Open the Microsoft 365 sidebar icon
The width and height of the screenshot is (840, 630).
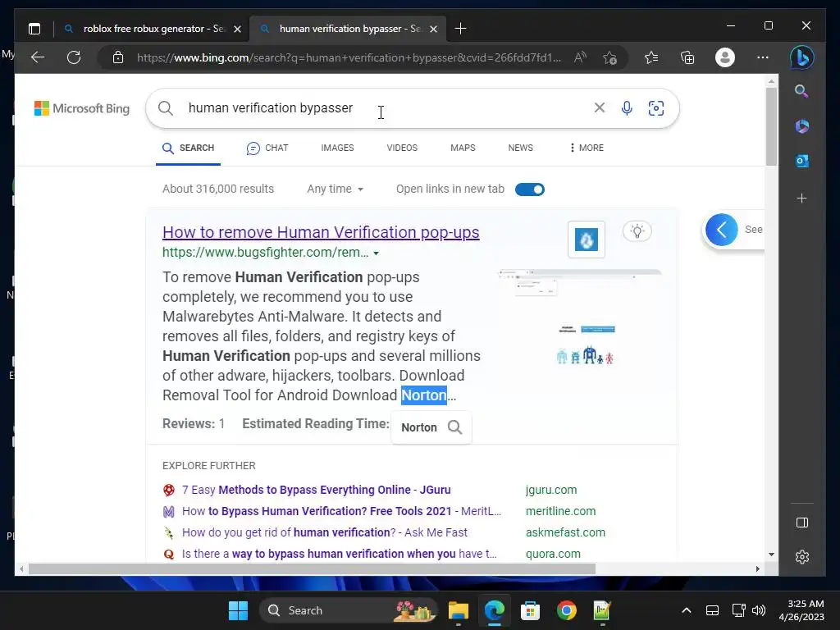click(802, 126)
